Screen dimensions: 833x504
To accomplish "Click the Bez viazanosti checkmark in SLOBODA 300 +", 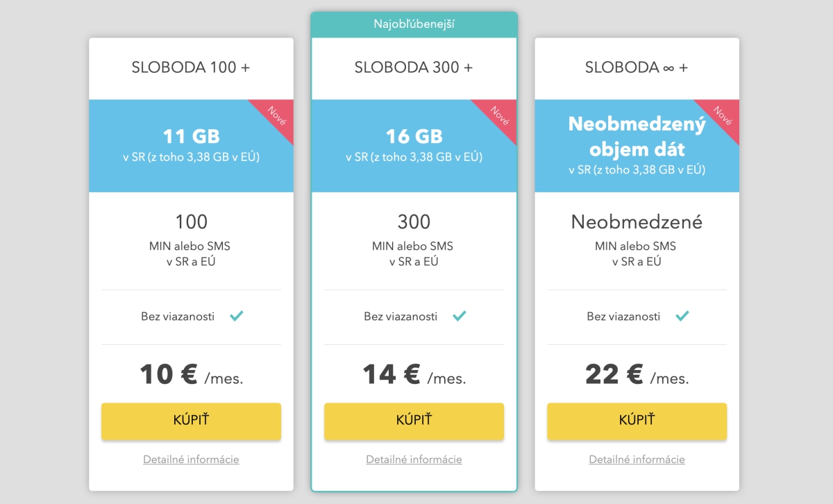I will pyautogui.click(x=460, y=317).
